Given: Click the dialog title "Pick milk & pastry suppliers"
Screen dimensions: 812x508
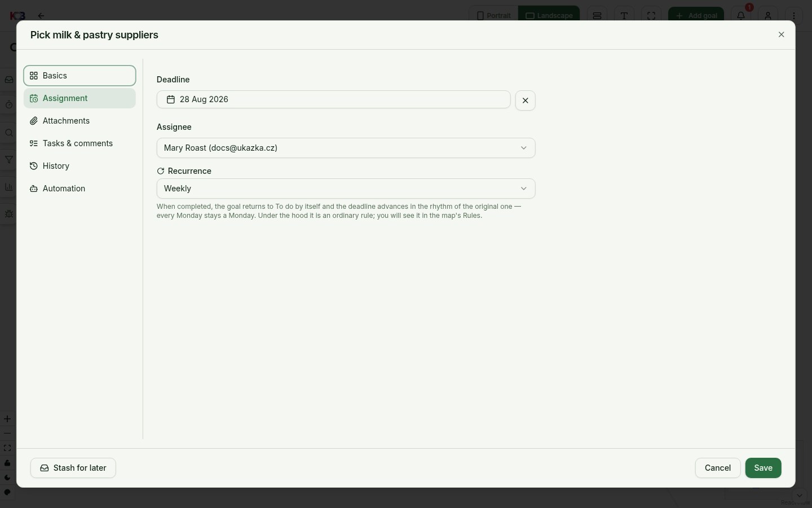Looking at the screenshot, I should coord(94,35).
